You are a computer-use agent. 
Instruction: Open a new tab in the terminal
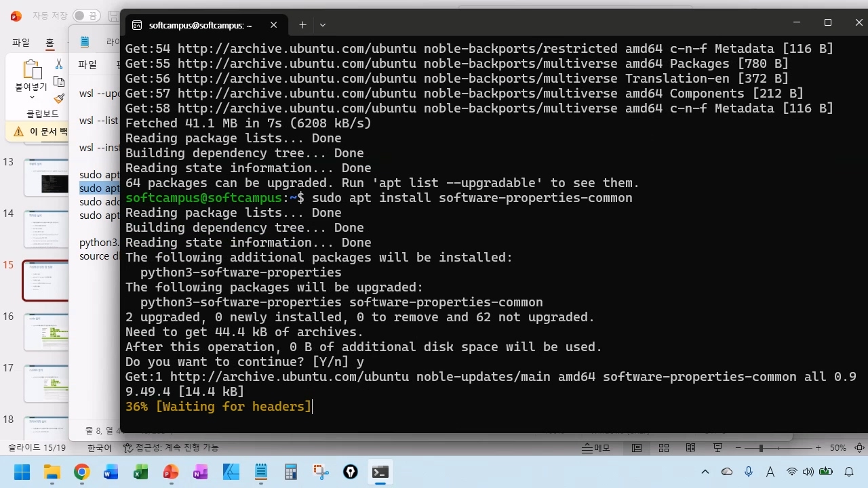coord(302,25)
